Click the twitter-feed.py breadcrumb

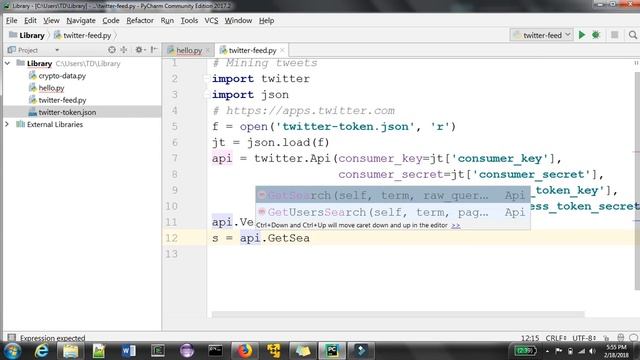tap(83, 36)
